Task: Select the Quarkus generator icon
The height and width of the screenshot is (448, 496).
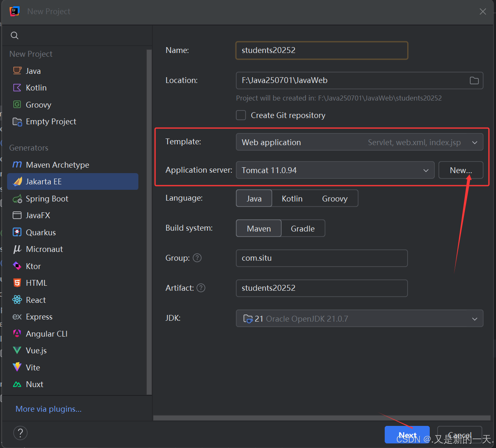Action: coord(17,232)
